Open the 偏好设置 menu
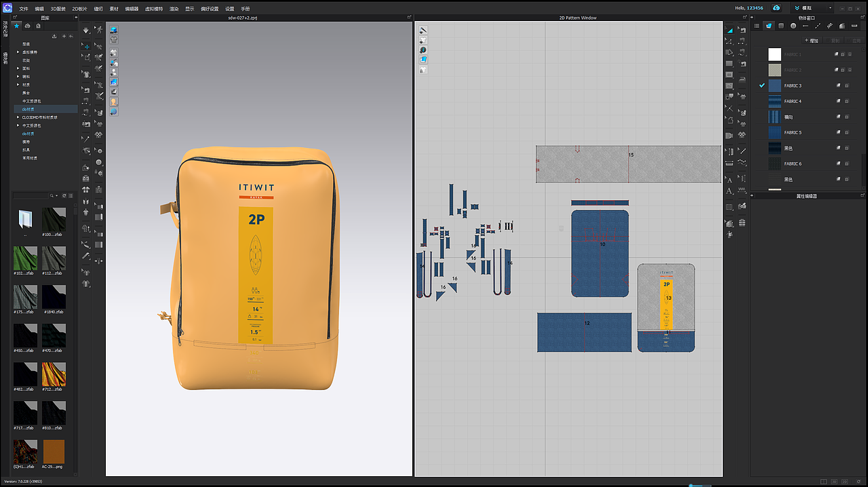Image resolution: width=868 pixels, height=487 pixels. 210,8
